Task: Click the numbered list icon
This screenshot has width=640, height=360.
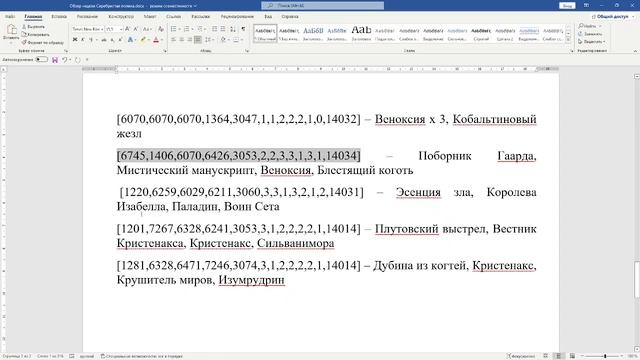Action: click(188, 29)
